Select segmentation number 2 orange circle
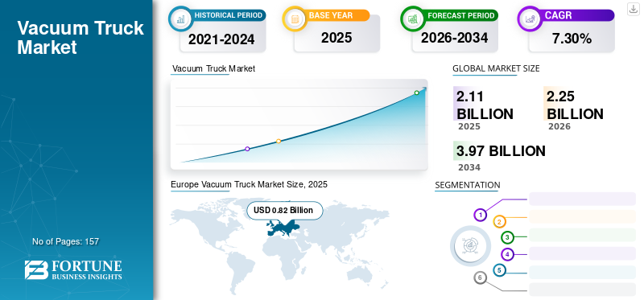 click(499, 222)
